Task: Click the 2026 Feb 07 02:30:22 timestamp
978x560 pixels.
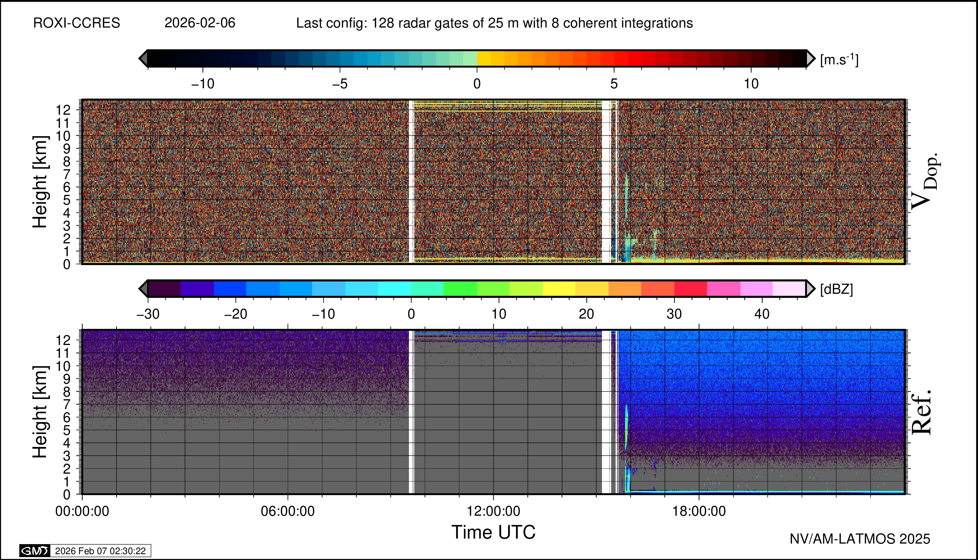Action: point(100,551)
